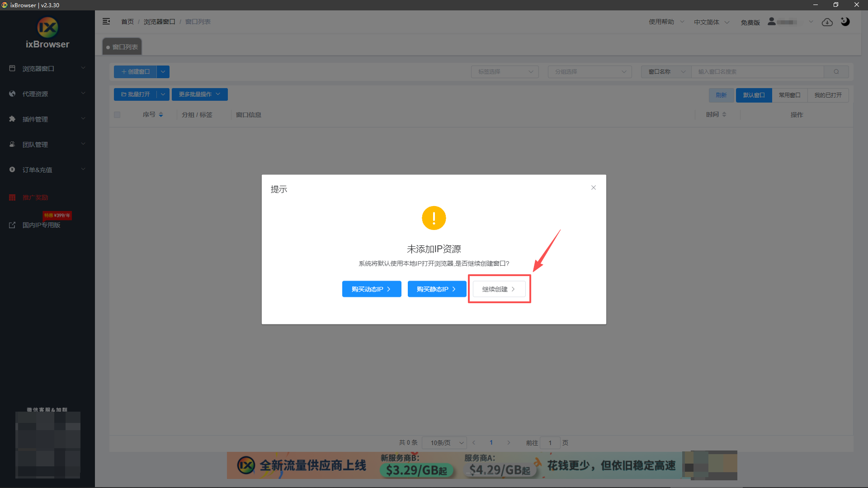Click the search magnifier icon
The image size is (868, 488).
coord(836,71)
